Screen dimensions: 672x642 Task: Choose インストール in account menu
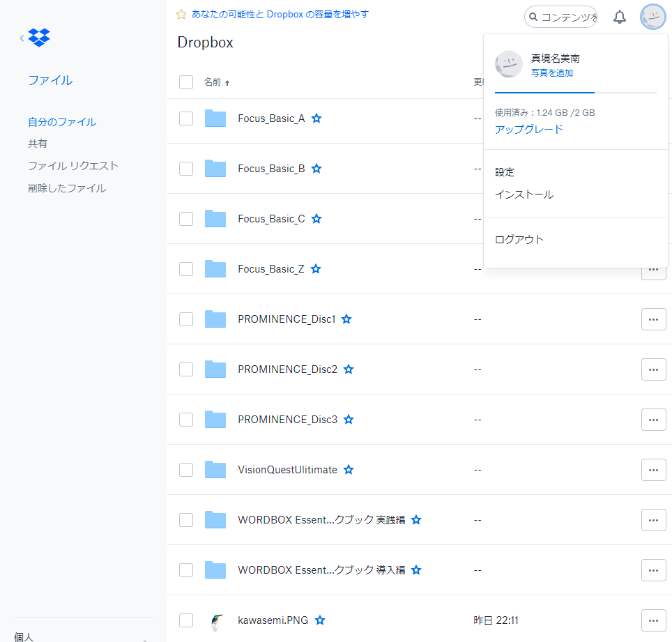point(524,194)
